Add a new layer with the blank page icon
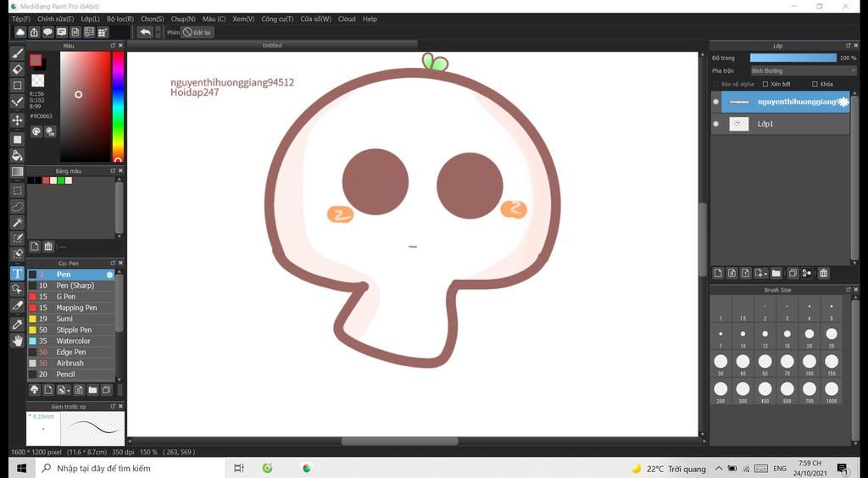This screenshot has height=478, width=868. click(718, 273)
